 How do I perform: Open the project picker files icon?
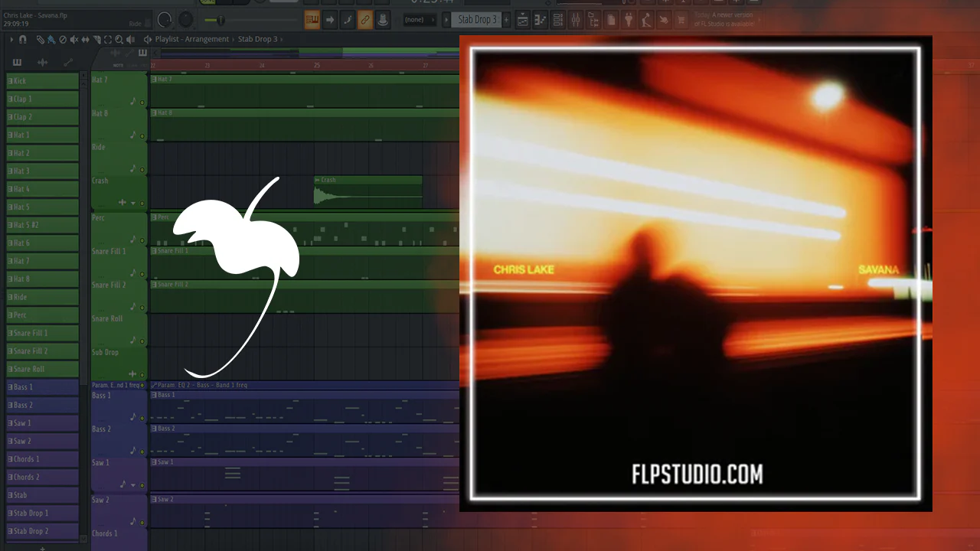tap(611, 20)
